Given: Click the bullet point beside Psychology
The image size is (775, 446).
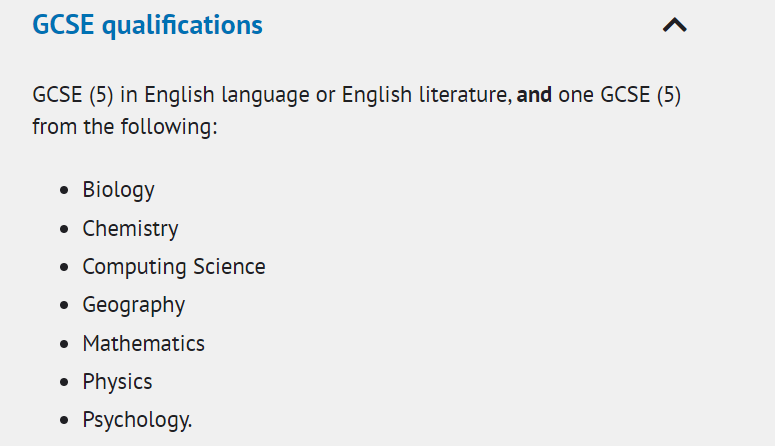Looking at the screenshot, I should (x=64, y=420).
